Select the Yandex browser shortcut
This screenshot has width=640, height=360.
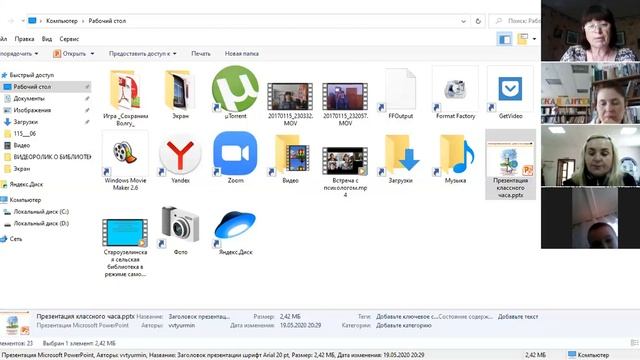(x=180, y=155)
